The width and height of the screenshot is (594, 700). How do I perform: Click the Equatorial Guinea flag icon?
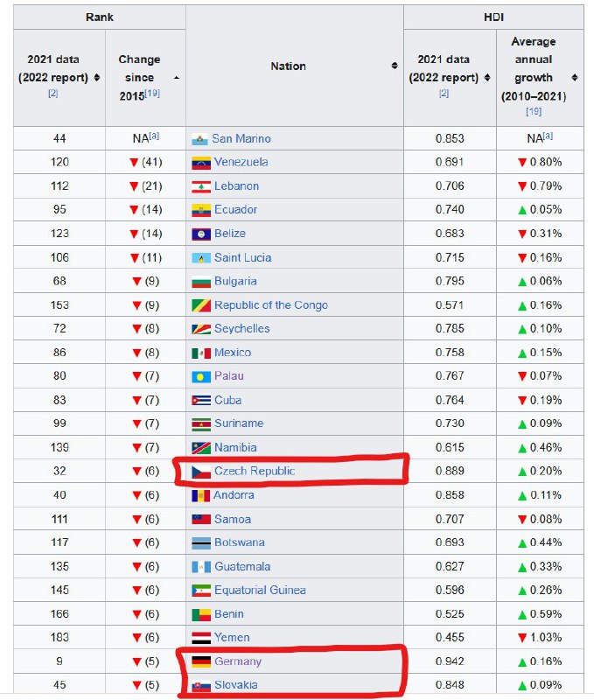[x=201, y=591]
